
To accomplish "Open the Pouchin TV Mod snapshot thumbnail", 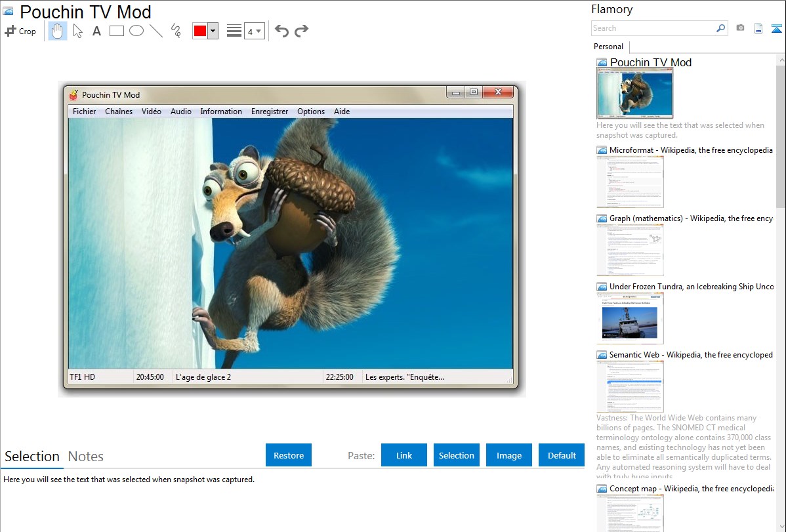I will pyautogui.click(x=634, y=94).
